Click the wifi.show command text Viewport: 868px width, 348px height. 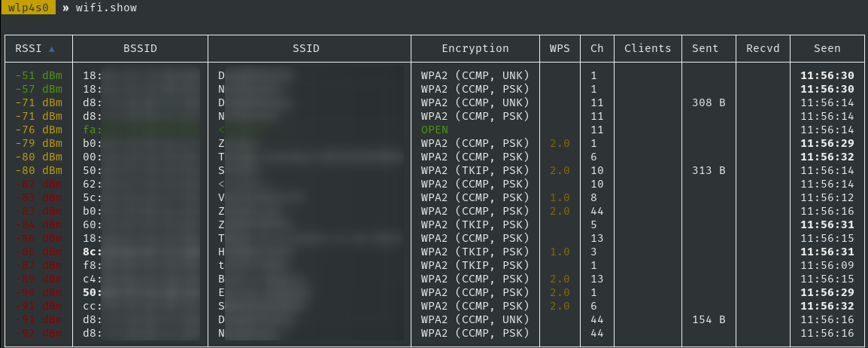point(106,8)
